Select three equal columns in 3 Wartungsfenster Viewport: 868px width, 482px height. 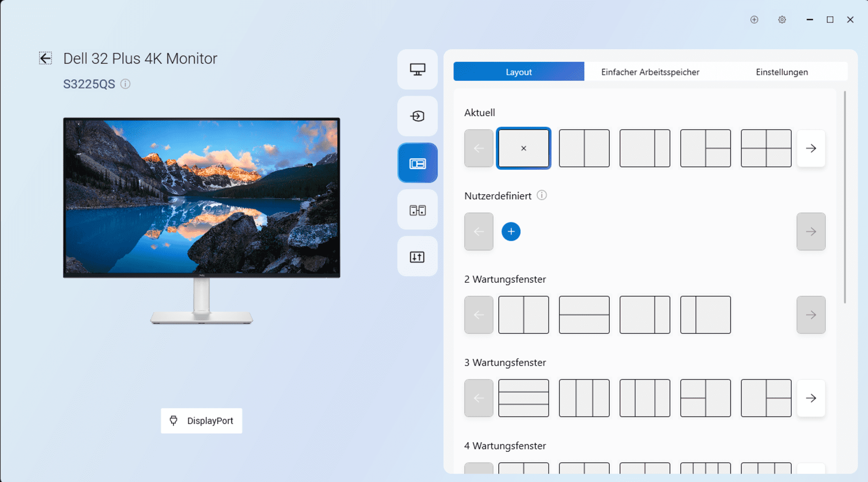[x=584, y=398]
